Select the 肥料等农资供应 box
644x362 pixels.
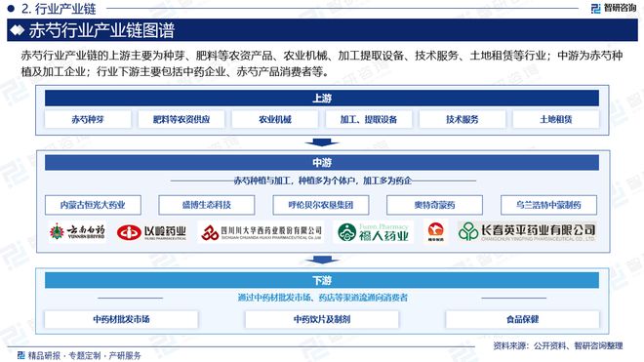pyautogui.click(x=181, y=119)
